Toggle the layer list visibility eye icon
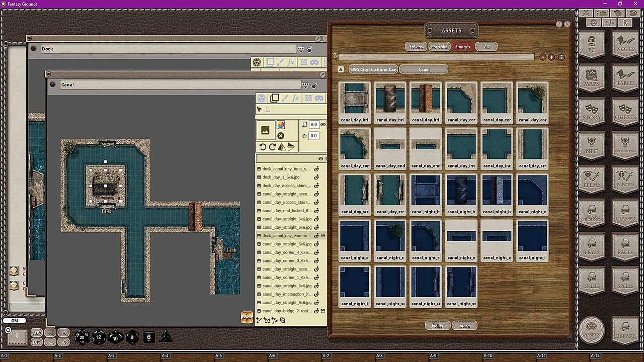The image size is (644, 362). pyautogui.click(x=320, y=159)
